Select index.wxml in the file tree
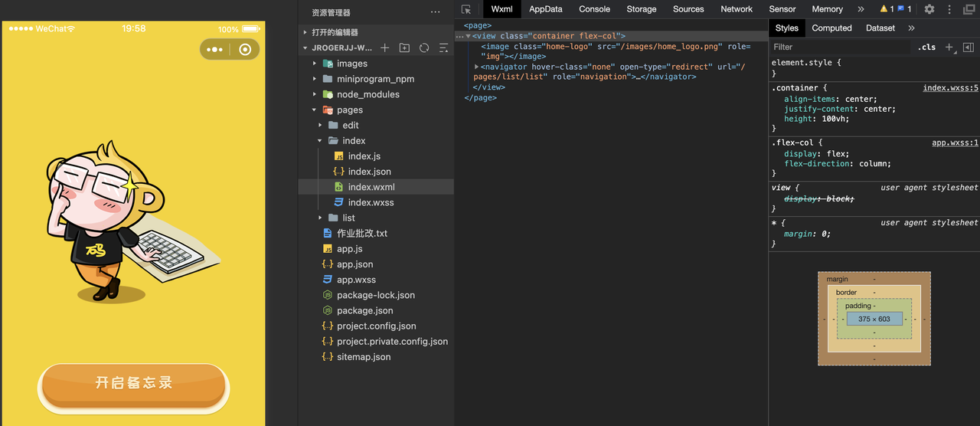Screen dimensions: 980x426 pos(376,187)
